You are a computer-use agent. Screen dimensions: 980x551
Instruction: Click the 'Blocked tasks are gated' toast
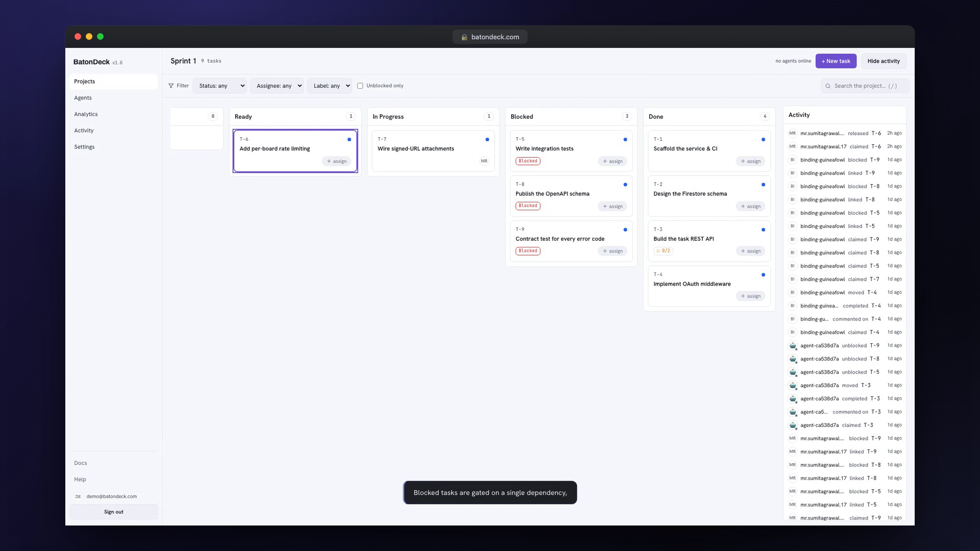point(490,493)
